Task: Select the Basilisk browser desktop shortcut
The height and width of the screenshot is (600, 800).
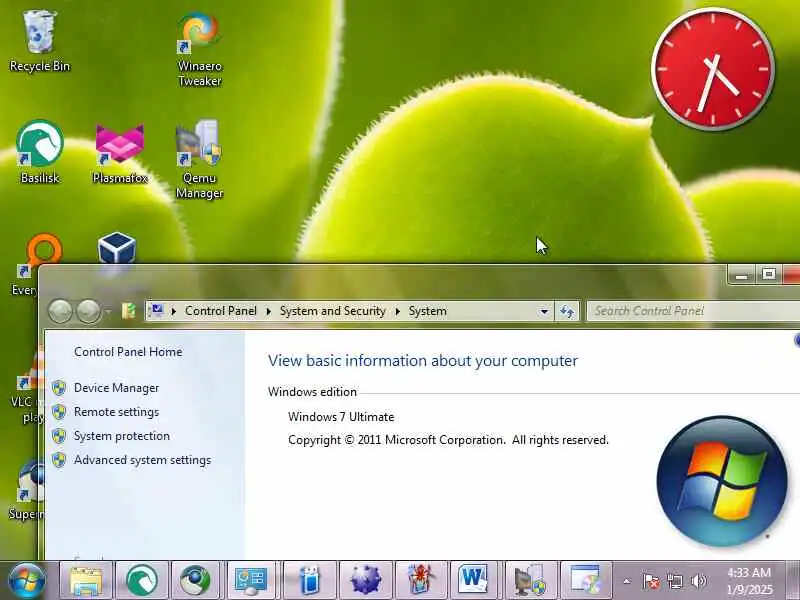Action: (x=40, y=152)
